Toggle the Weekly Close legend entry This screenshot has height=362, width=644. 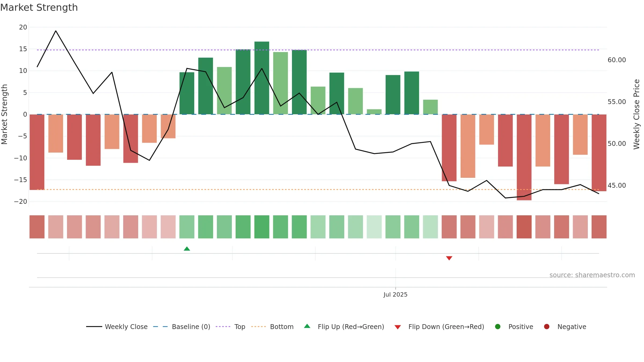click(117, 327)
